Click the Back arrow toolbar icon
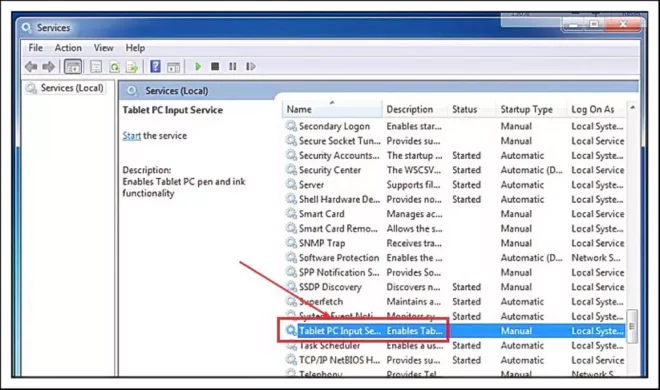The image size is (660, 390). coord(31,66)
